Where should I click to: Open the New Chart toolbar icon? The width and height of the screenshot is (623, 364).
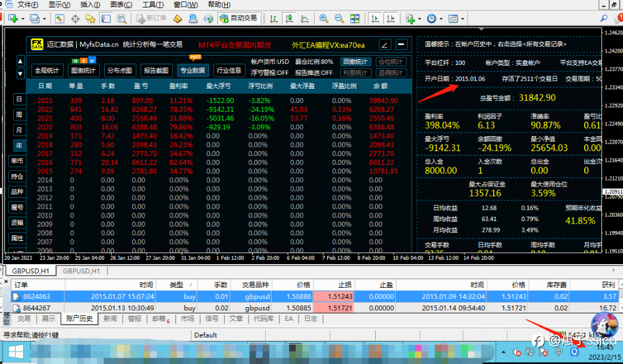[12, 18]
